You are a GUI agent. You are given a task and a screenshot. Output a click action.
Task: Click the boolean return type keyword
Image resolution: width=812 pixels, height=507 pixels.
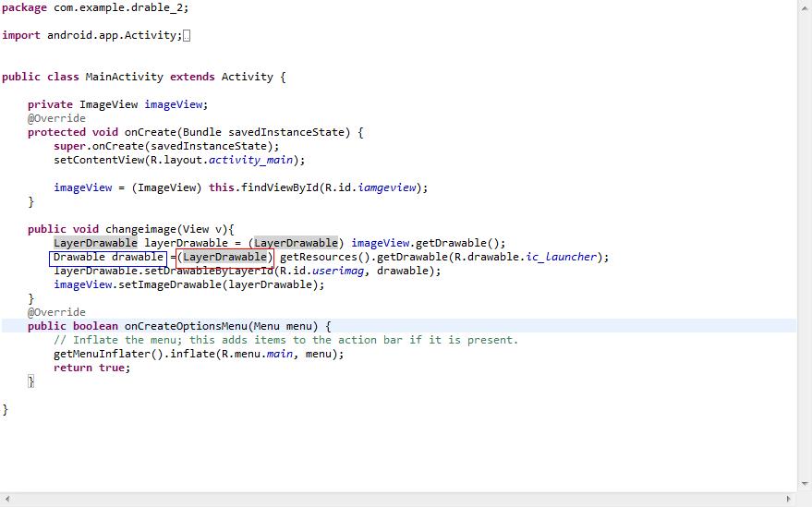pos(95,326)
